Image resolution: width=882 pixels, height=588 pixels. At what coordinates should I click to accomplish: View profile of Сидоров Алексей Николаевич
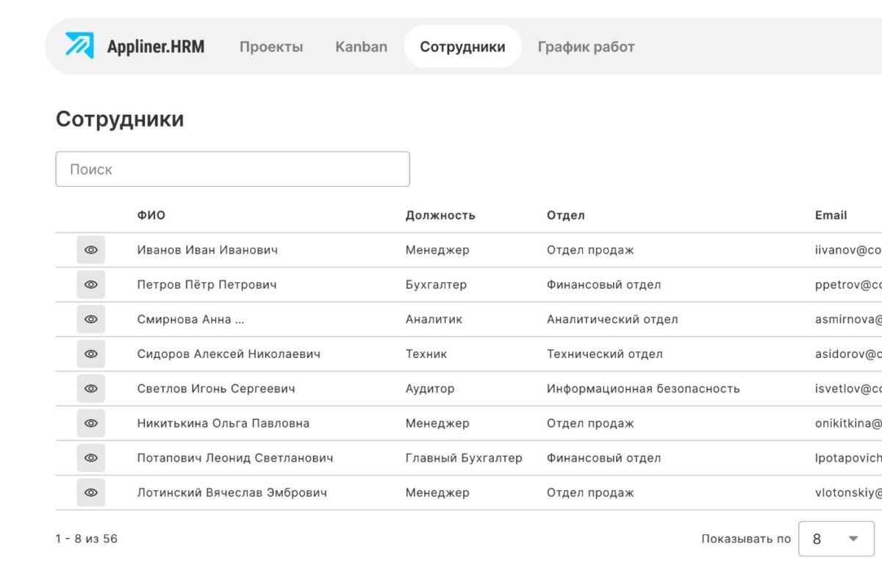click(x=91, y=354)
